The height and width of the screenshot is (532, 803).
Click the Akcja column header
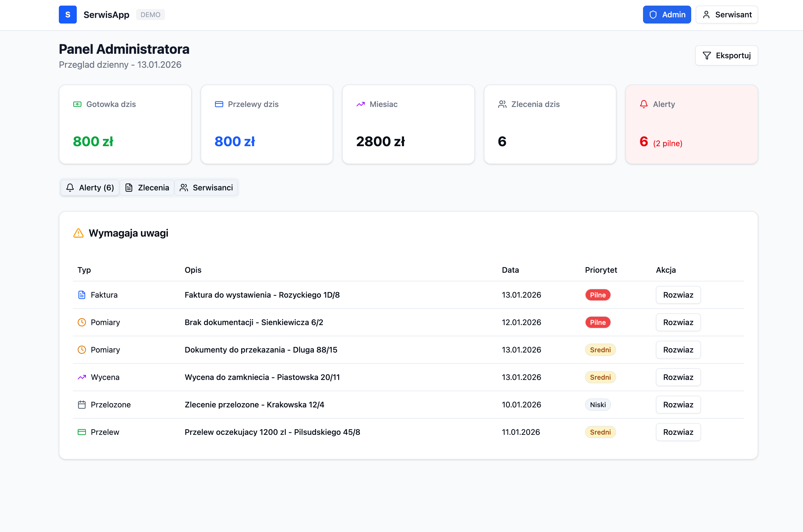[666, 270]
